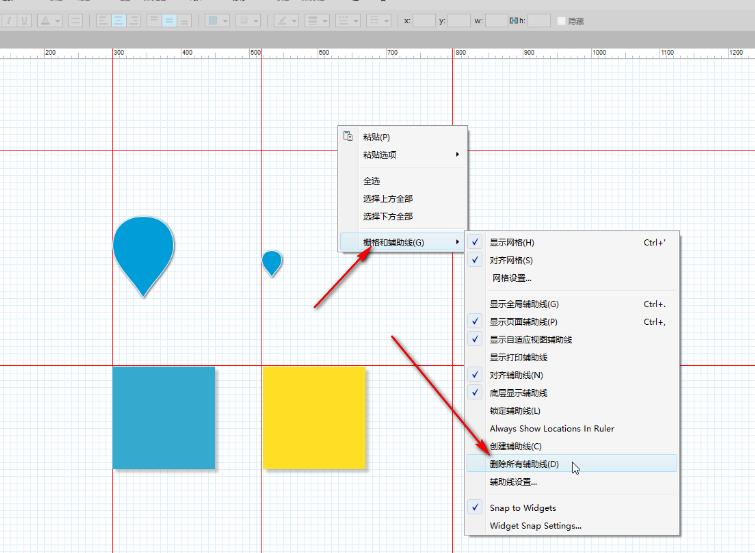755x553 pixels.
Task: Tick the 隐藏 checkbox in the toolbar
Action: (x=560, y=20)
